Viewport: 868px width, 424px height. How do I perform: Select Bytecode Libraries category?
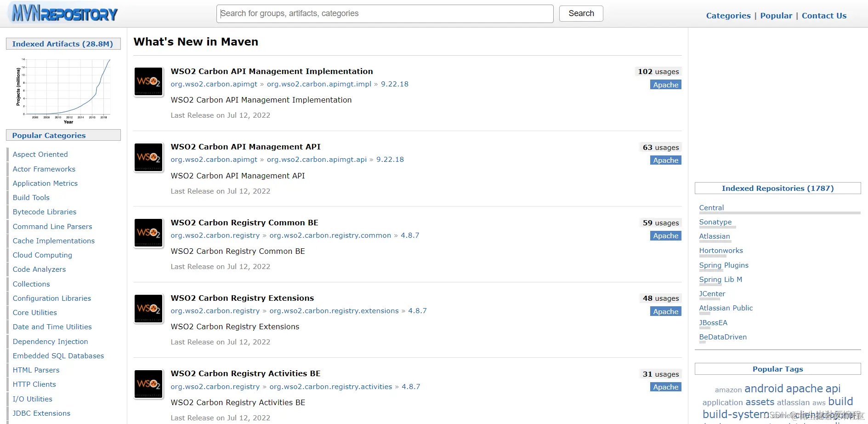point(45,212)
